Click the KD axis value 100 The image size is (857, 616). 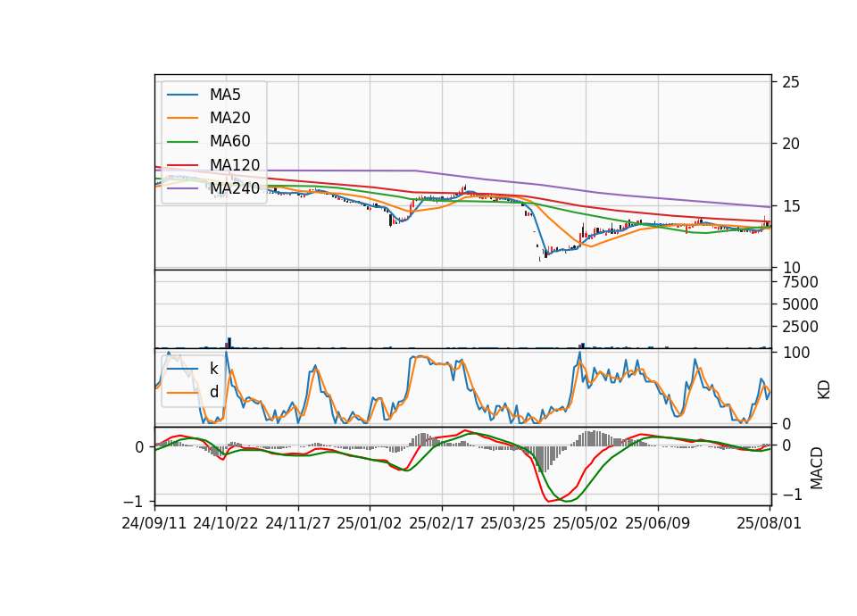coord(795,353)
